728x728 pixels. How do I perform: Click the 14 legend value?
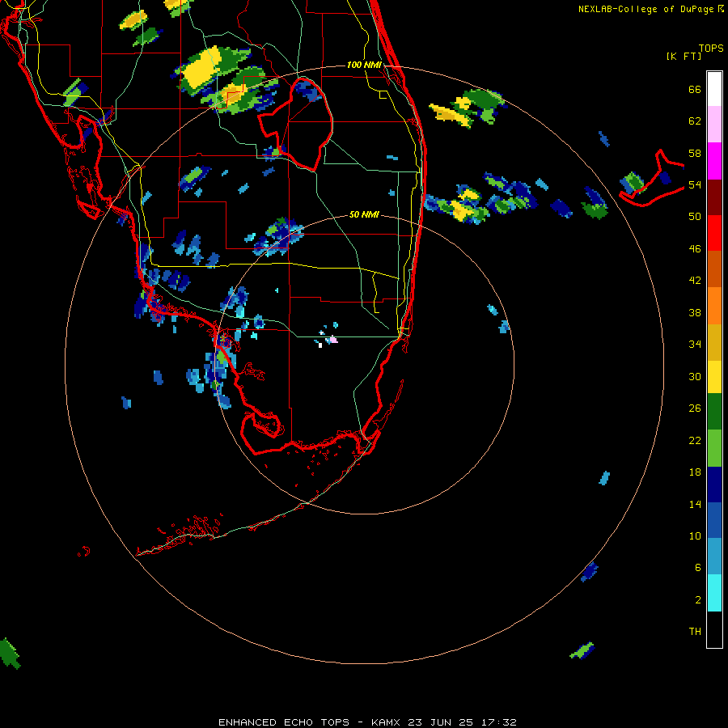click(x=695, y=504)
